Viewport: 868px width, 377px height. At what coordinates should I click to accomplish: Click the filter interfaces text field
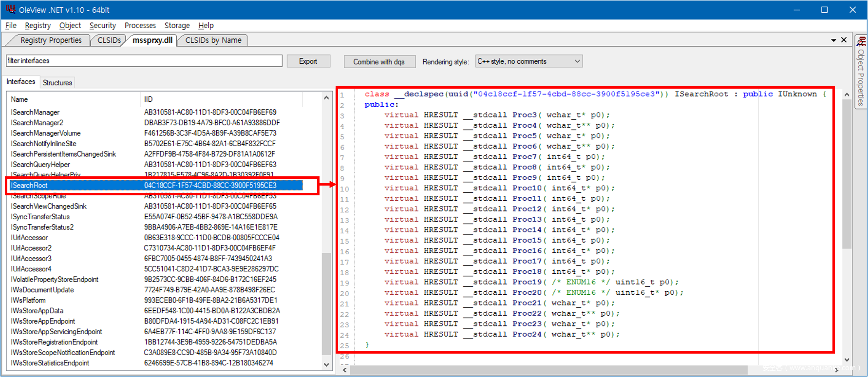point(144,61)
